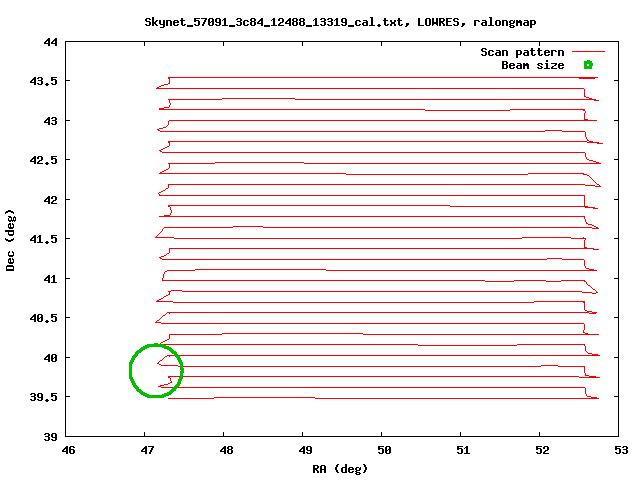Click the x-axis tick label 50
Image resolution: width=640 pixels, height=480 pixels.
(384, 450)
